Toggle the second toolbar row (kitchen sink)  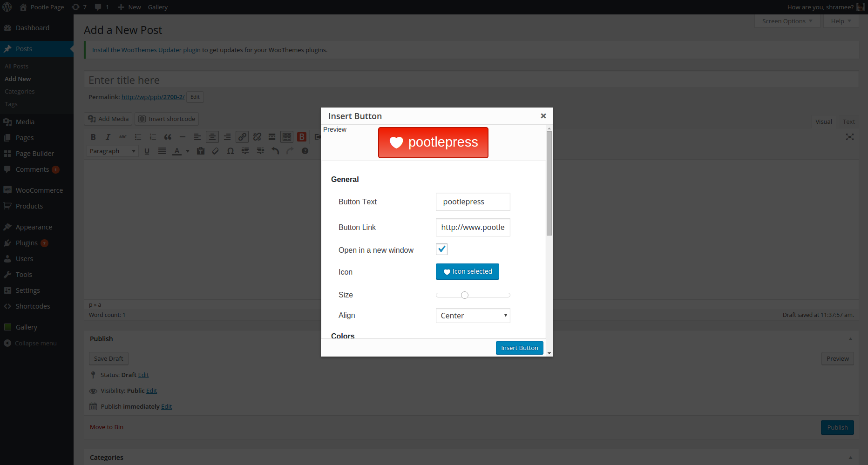click(x=287, y=137)
